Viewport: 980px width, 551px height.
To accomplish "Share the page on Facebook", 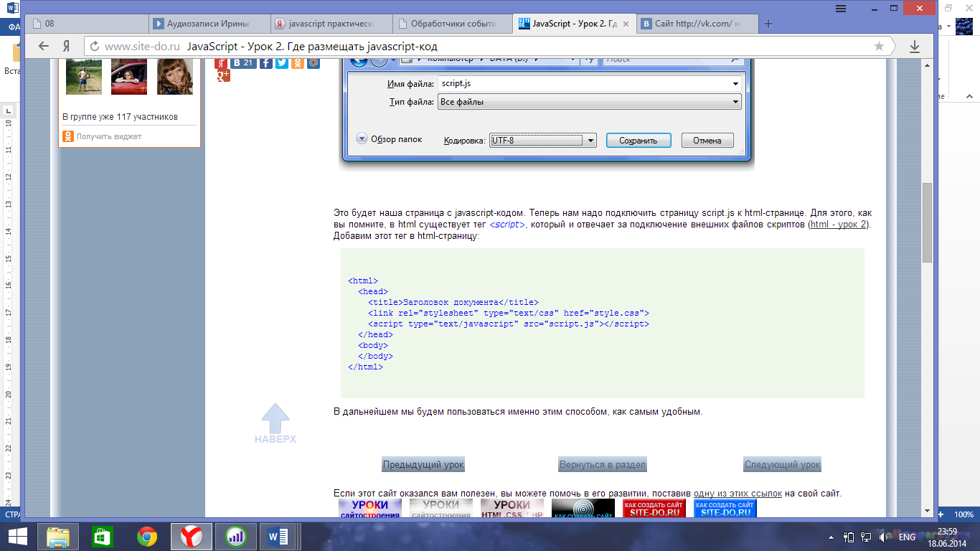I will coord(265,62).
